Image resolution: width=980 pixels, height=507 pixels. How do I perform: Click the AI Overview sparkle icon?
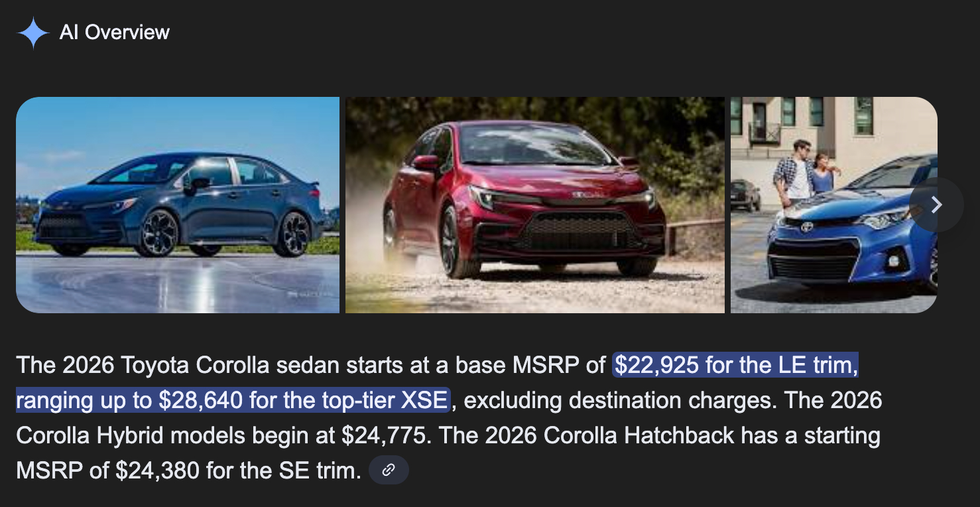(33, 33)
